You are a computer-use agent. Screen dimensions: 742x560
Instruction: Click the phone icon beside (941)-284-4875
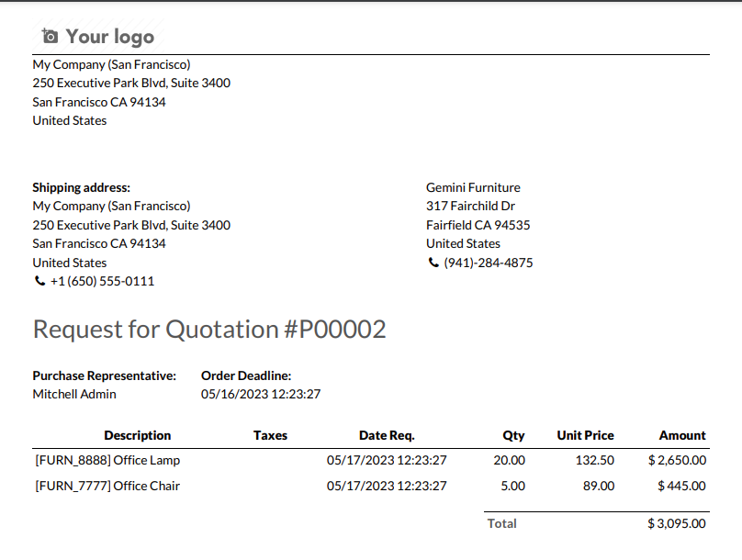(433, 263)
